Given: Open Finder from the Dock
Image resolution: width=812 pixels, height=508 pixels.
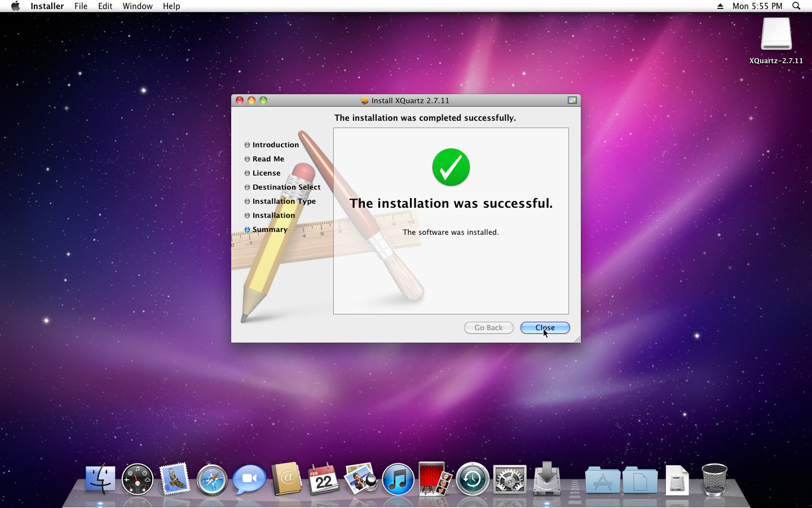Looking at the screenshot, I should 100,480.
